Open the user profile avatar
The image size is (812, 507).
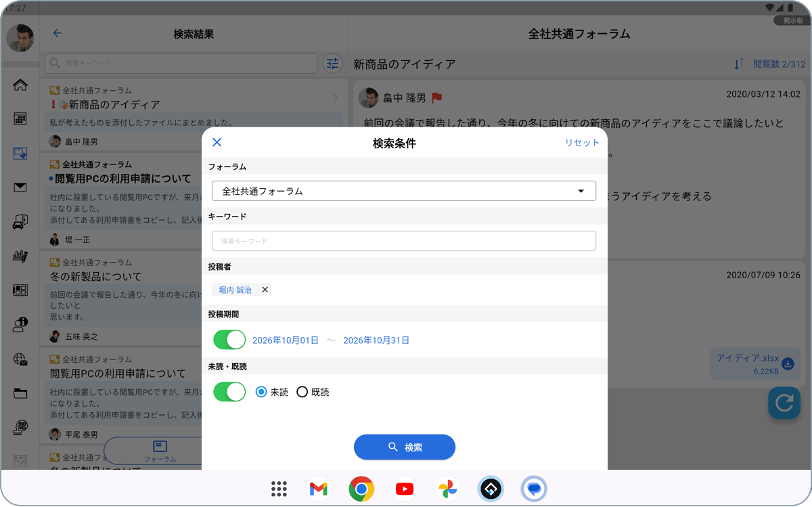pos(20,38)
